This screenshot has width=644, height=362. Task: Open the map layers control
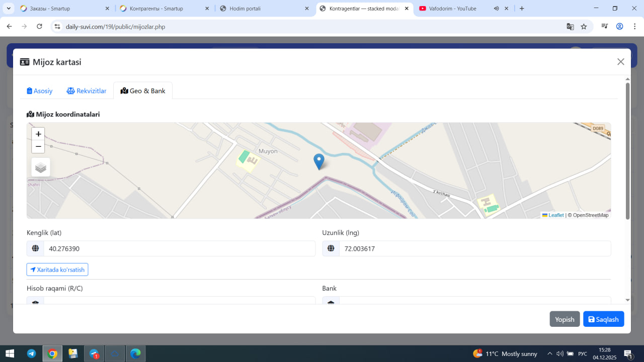click(41, 167)
